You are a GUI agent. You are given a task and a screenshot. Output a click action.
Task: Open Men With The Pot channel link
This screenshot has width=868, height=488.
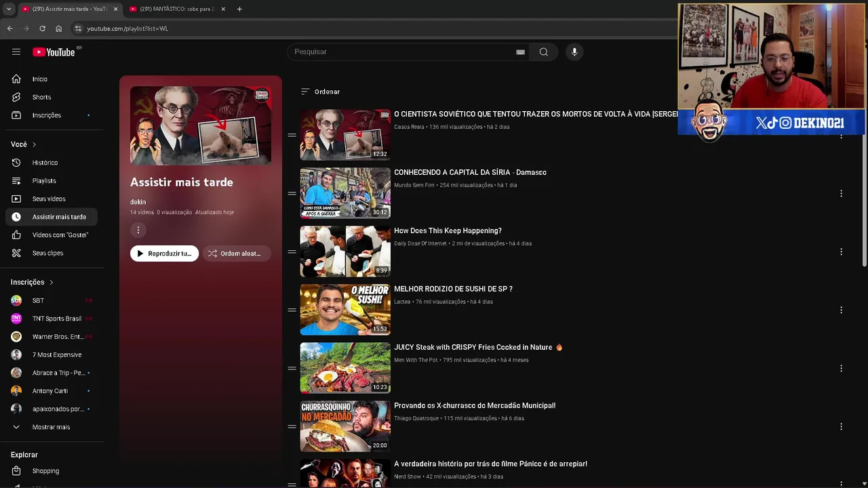(416, 360)
